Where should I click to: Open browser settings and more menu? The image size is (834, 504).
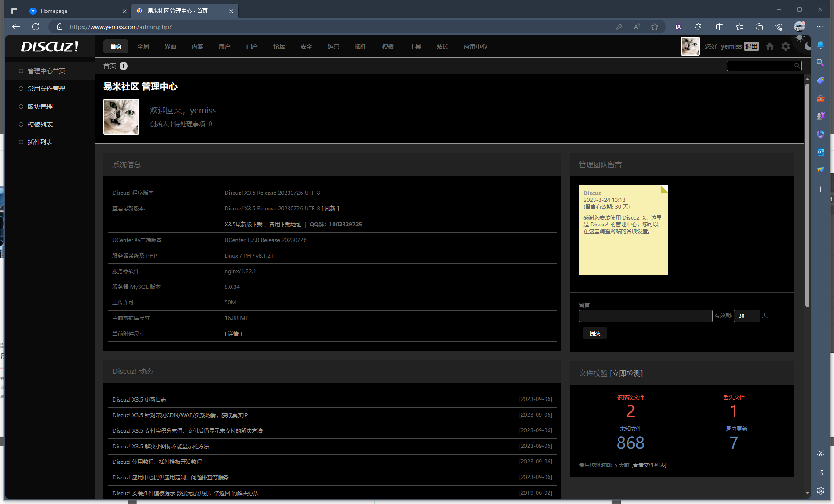[x=820, y=27]
